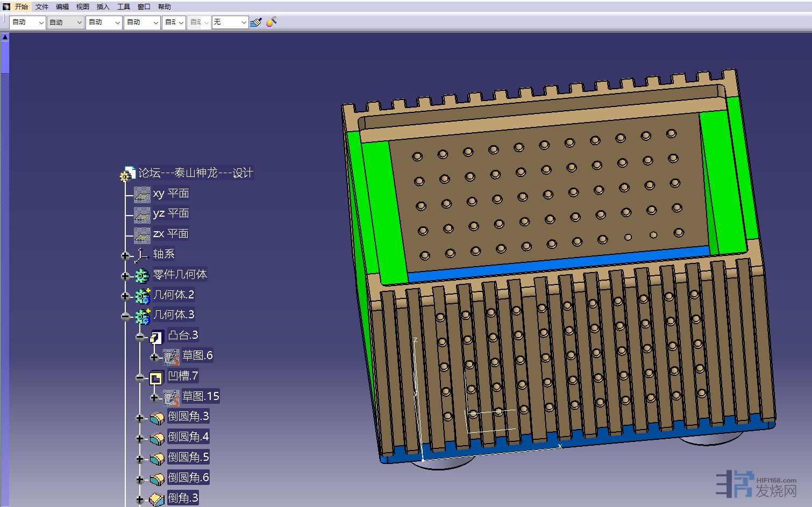The image size is (812, 507).
Task: Select the 凹槽.7 pocket feature icon
Action: click(156, 377)
